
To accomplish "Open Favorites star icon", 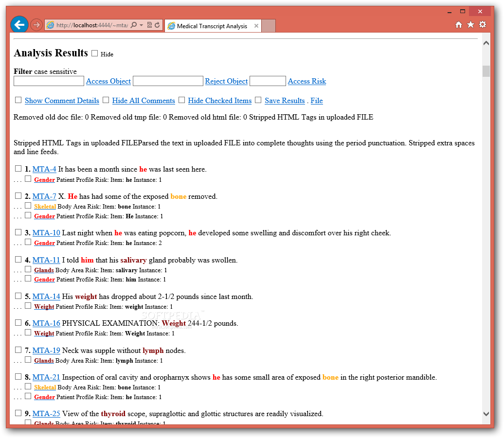I will click(470, 25).
